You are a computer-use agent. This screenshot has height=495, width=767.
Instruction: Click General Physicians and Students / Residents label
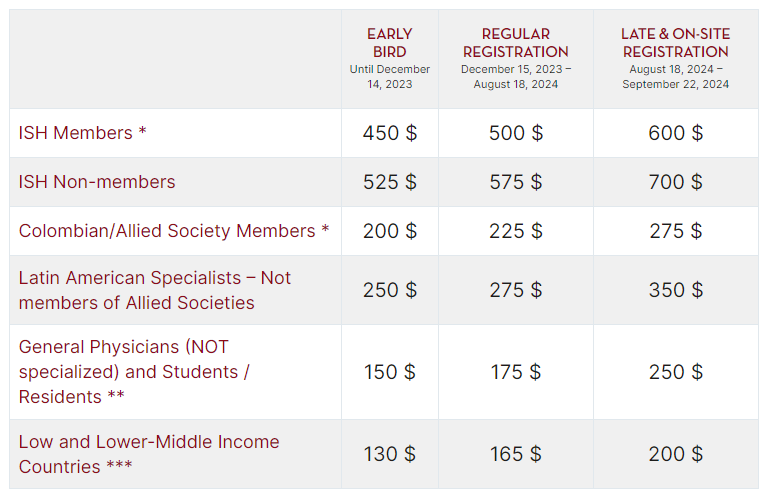134,372
